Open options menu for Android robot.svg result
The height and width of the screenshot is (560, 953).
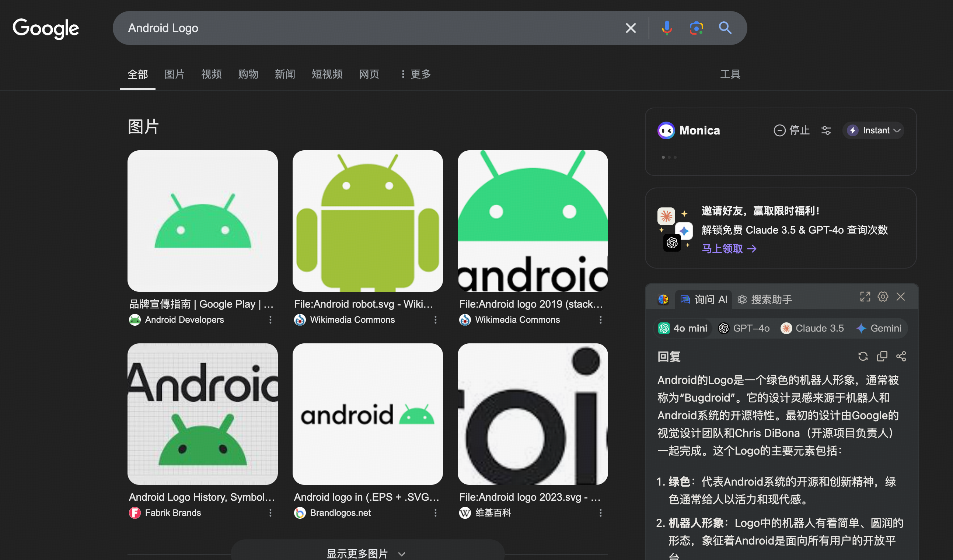(x=435, y=320)
